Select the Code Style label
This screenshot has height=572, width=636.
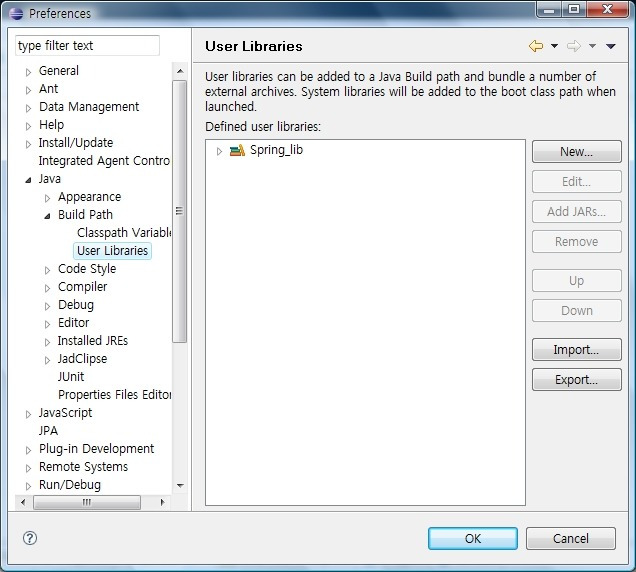pos(87,269)
